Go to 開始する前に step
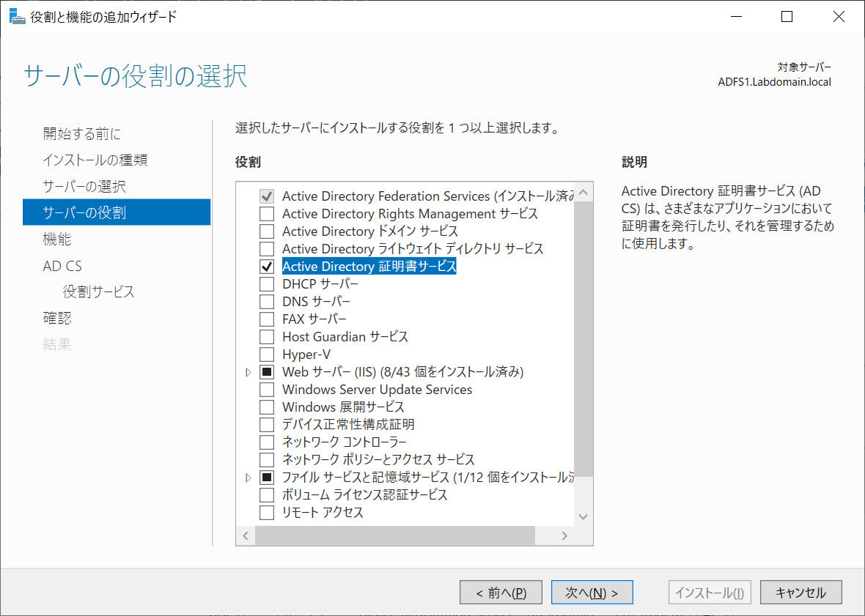Screen dimensions: 865x616 (x=81, y=133)
